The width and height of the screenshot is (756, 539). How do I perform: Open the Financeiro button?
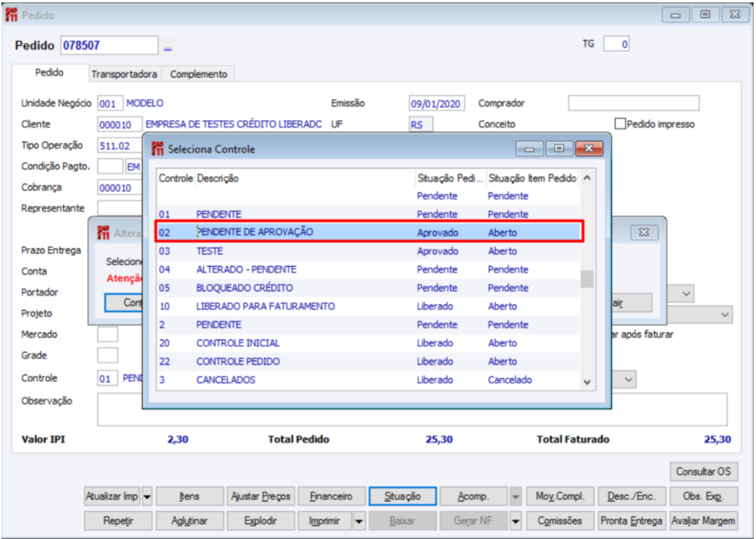tap(331, 496)
